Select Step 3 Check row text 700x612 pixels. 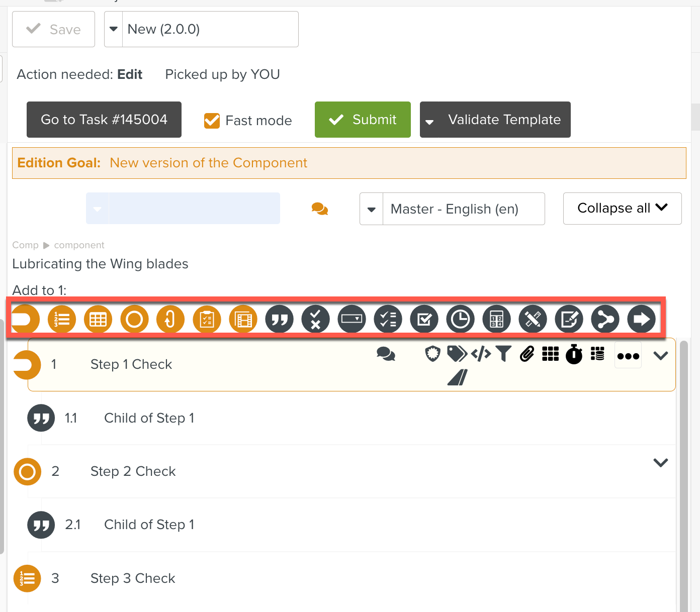tap(133, 578)
